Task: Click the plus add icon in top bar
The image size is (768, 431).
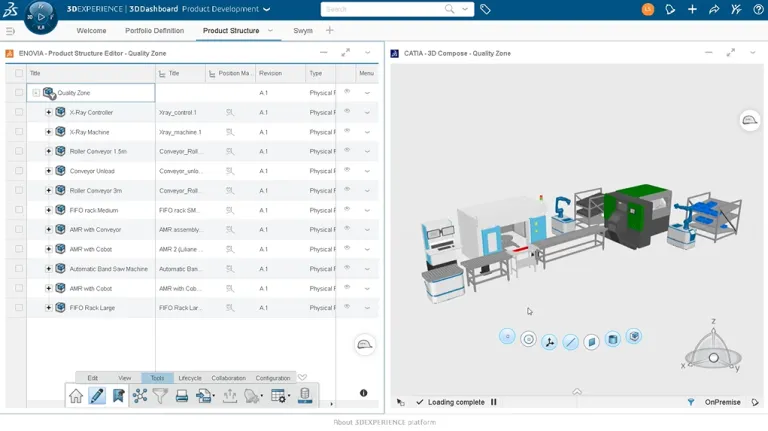Action: 692,9
